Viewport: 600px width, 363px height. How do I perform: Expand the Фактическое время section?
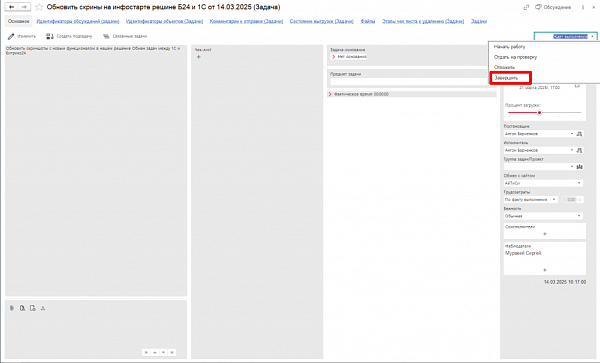pyautogui.click(x=330, y=94)
